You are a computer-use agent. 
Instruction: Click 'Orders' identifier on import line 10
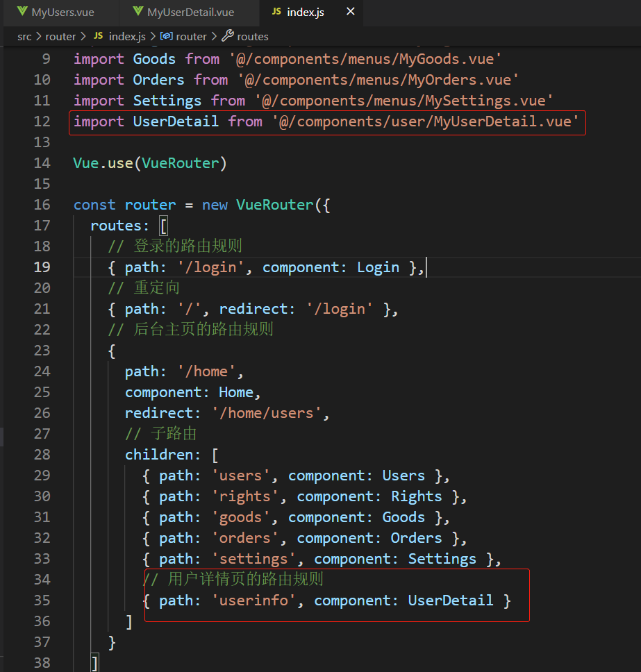coord(158,80)
